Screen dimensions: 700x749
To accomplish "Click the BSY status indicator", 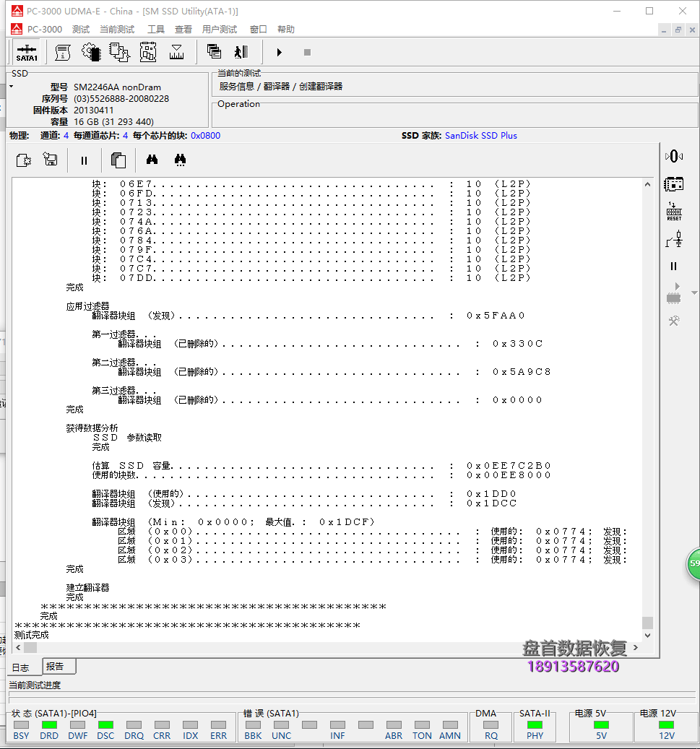I will [x=21, y=724].
